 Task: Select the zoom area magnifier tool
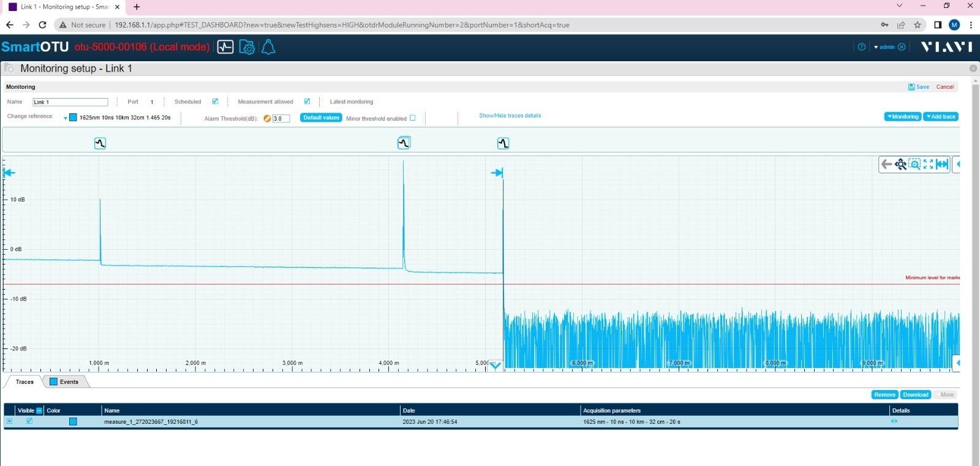click(x=914, y=164)
